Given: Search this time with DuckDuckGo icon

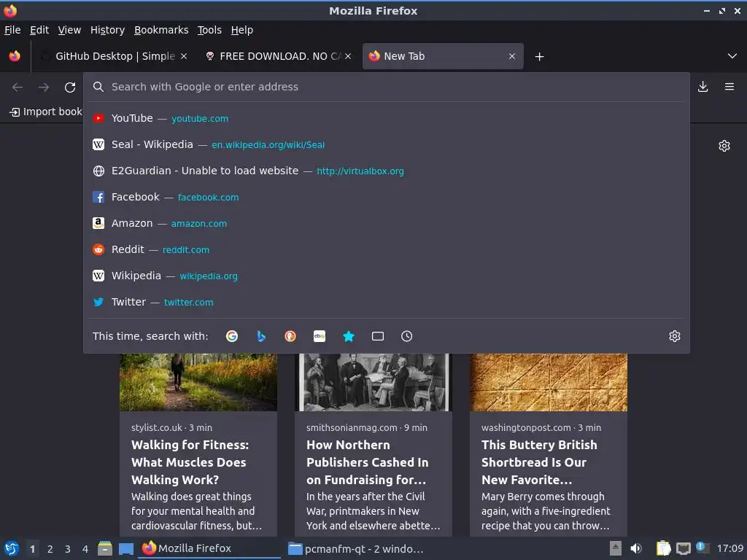Looking at the screenshot, I should click(x=290, y=336).
